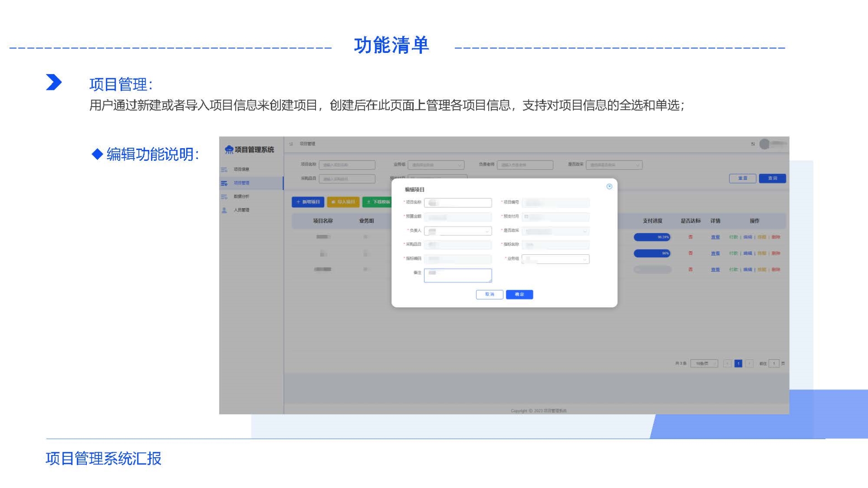Click the fullscreen icon next to avatar
868x488 pixels.
(x=753, y=144)
